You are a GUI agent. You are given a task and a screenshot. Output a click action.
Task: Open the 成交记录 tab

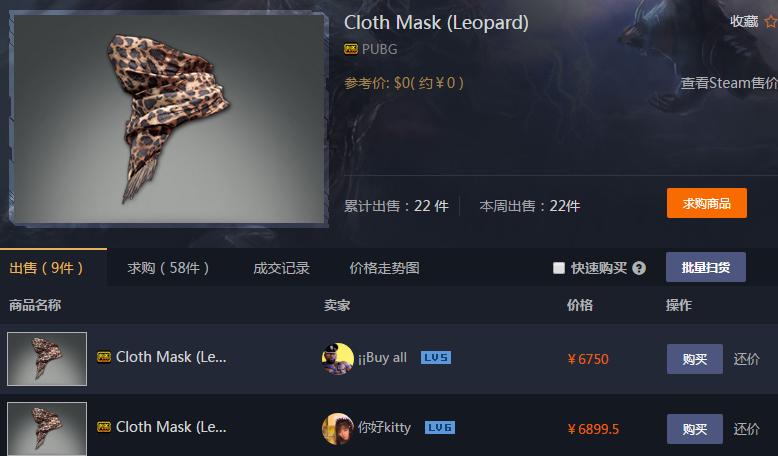281,268
